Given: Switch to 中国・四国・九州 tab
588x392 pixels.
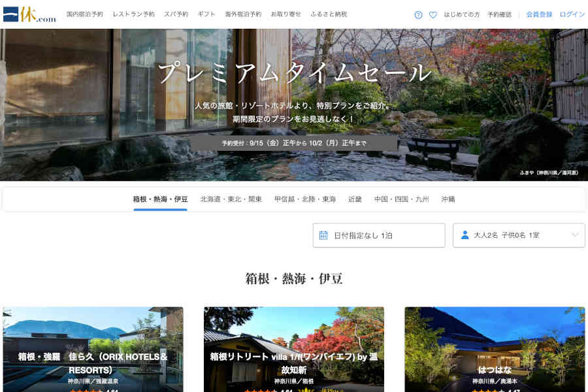Looking at the screenshot, I should pyautogui.click(x=401, y=199).
